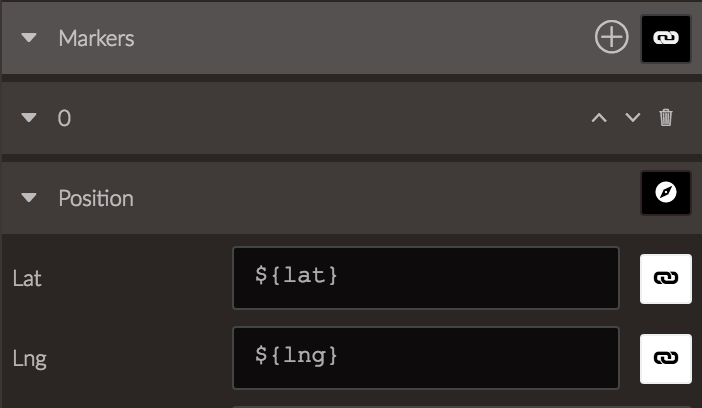Open the Position compass picker
Screen dimensions: 702x408
click(x=666, y=193)
